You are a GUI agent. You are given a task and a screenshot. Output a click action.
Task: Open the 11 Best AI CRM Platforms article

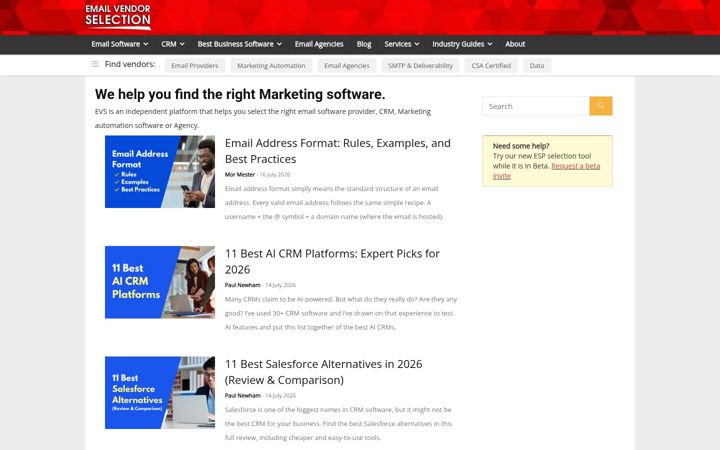(x=332, y=261)
